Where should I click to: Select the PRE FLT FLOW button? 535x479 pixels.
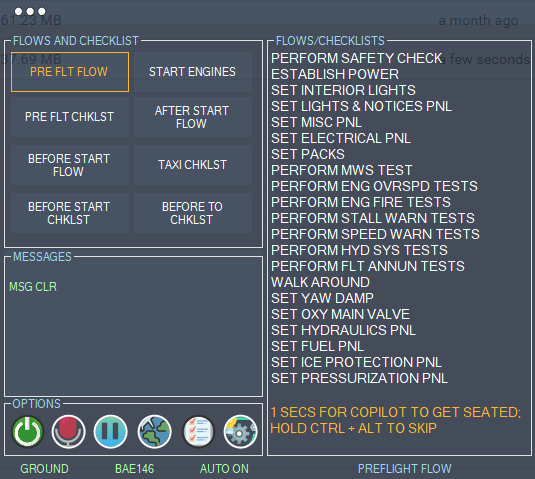point(70,72)
